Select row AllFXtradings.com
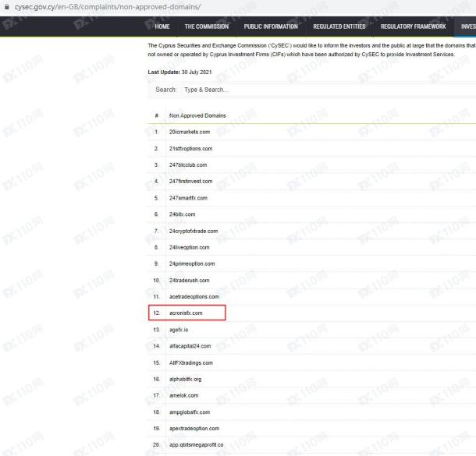Screen dimensions: 476x456 pyautogui.click(x=312, y=363)
